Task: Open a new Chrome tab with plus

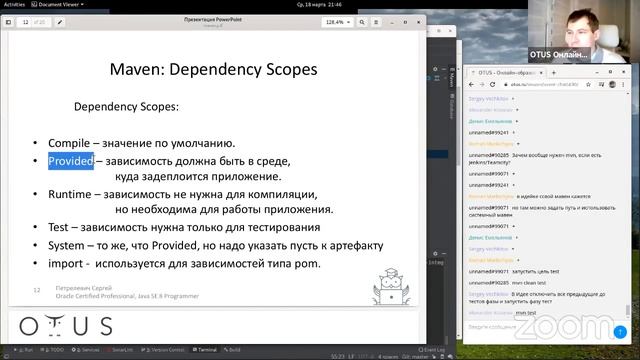Action: [x=554, y=73]
